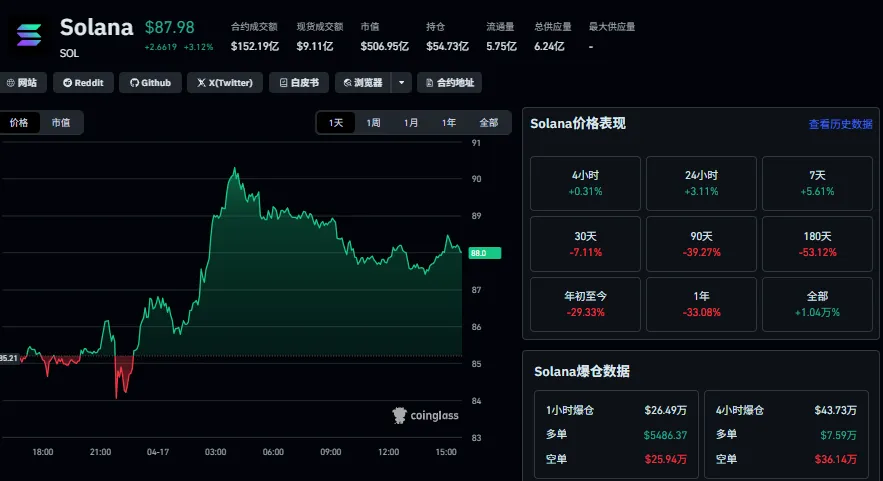Click the Solana logo icon
The image size is (883, 481).
[x=29, y=35]
